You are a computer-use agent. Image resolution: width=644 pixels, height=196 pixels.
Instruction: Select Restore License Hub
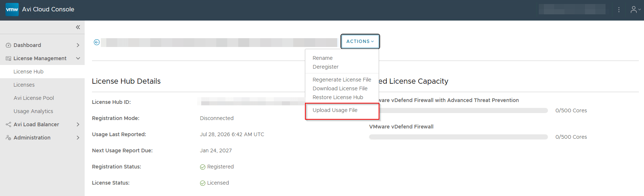(x=338, y=97)
